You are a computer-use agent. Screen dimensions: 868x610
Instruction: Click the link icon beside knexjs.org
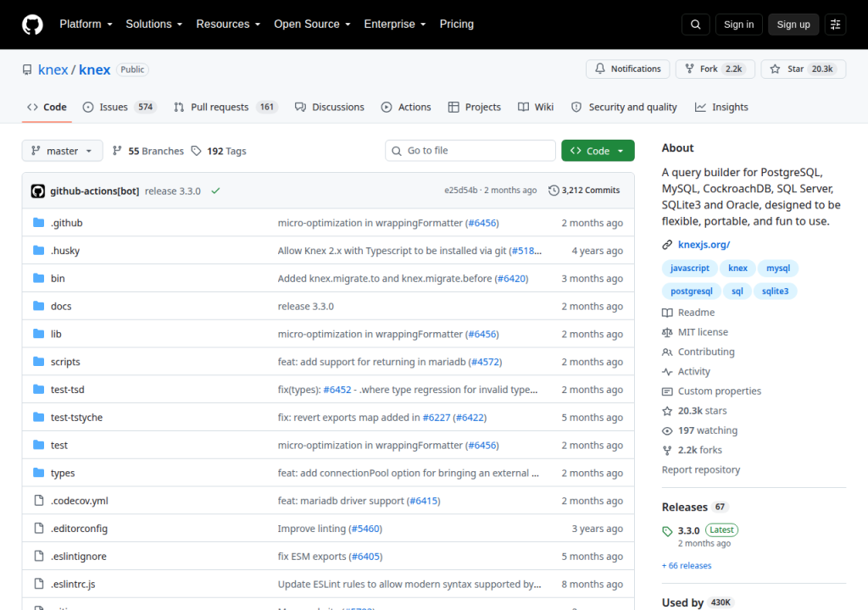click(668, 245)
